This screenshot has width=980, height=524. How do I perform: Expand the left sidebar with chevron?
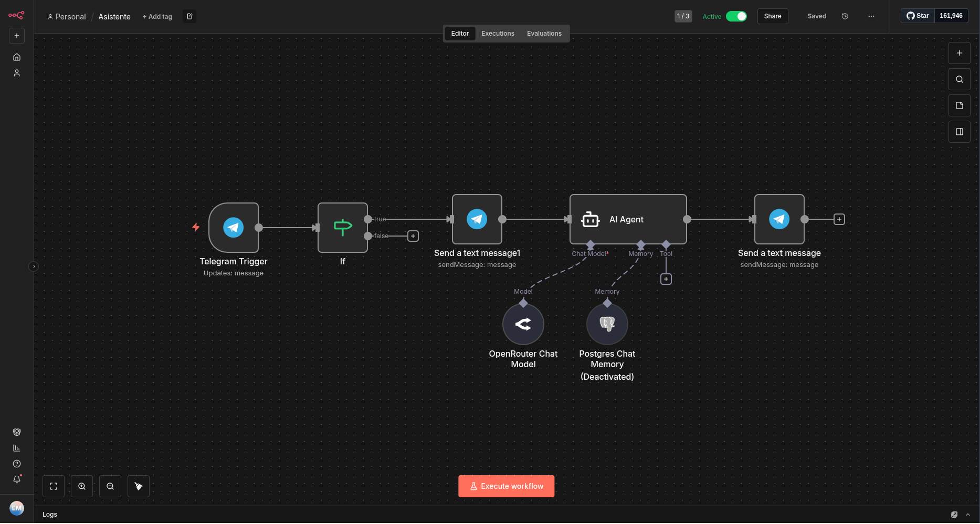(x=34, y=266)
